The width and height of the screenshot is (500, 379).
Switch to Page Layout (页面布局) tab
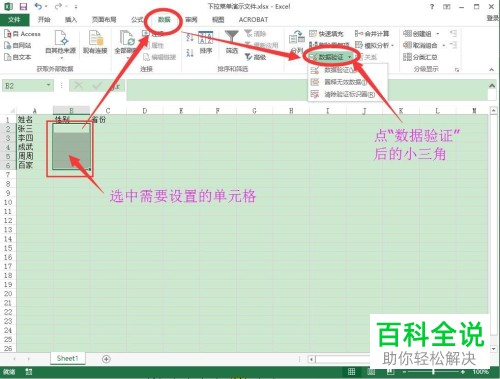pyautogui.click(x=104, y=20)
